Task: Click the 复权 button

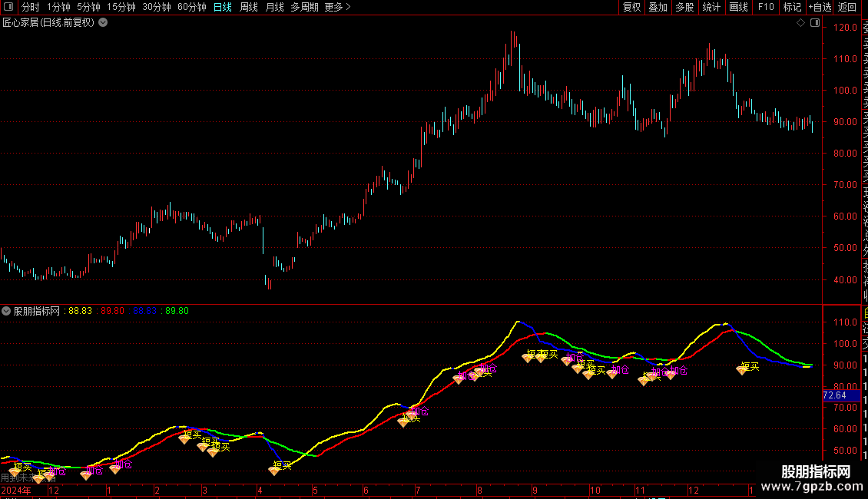Action: [631, 7]
